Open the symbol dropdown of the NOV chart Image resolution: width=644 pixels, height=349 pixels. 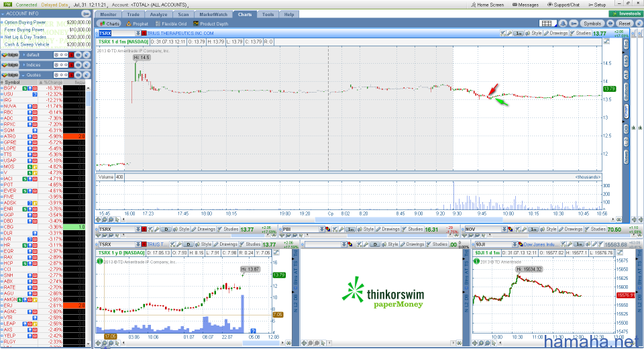[504, 230]
